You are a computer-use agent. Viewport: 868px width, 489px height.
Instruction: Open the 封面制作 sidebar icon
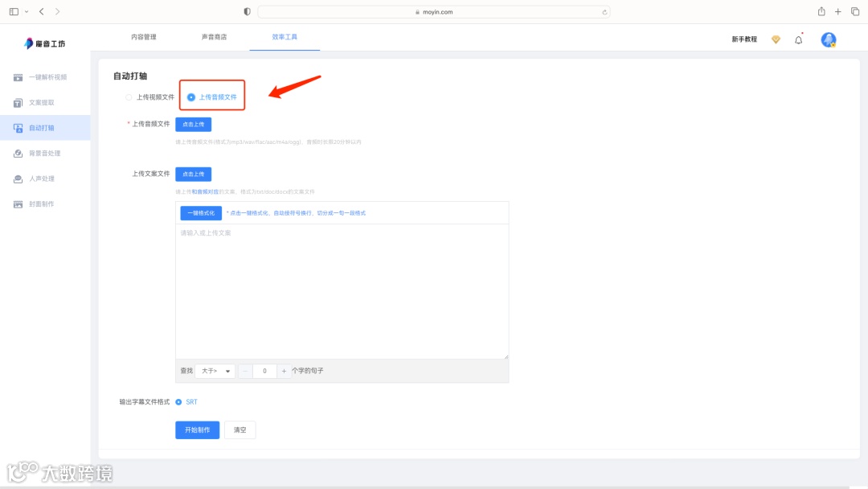pyautogui.click(x=18, y=204)
